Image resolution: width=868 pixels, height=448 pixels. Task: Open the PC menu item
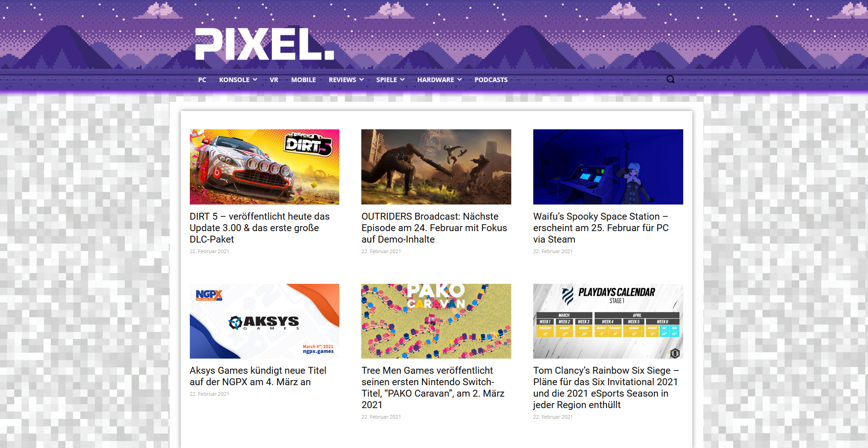point(202,80)
